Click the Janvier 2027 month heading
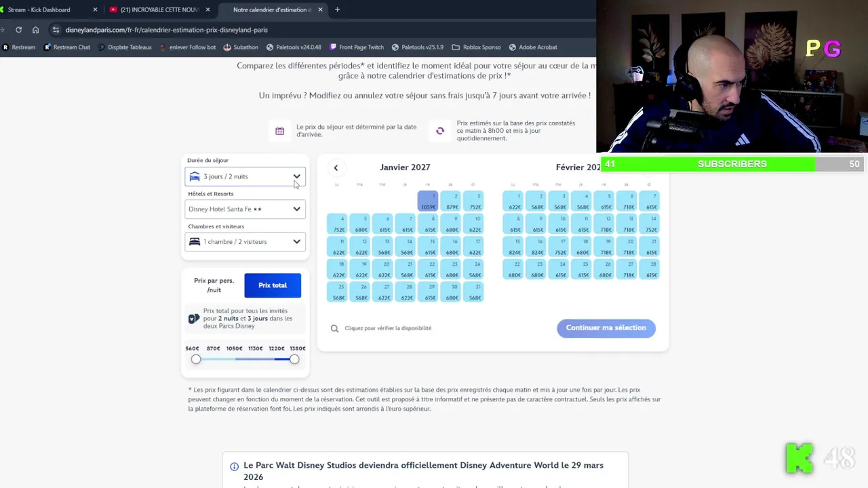Viewport: 868px width, 488px height. click(x=405, y=167)
